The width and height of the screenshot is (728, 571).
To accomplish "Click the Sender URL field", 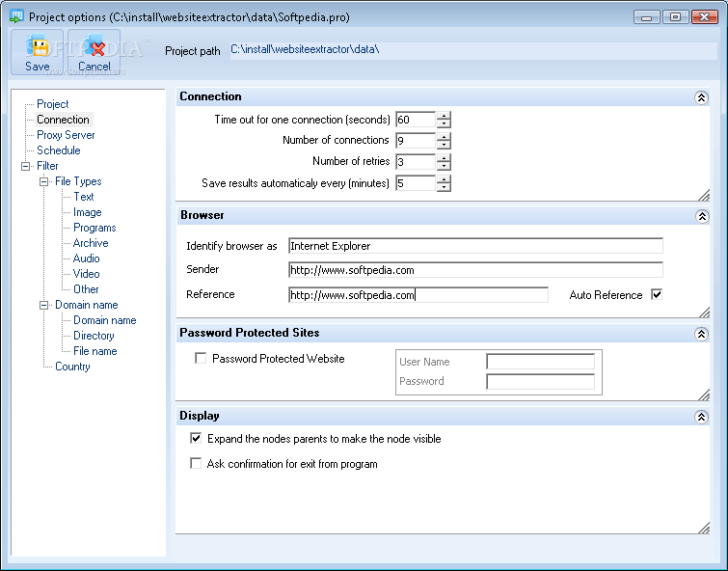I will pos(475,270).
